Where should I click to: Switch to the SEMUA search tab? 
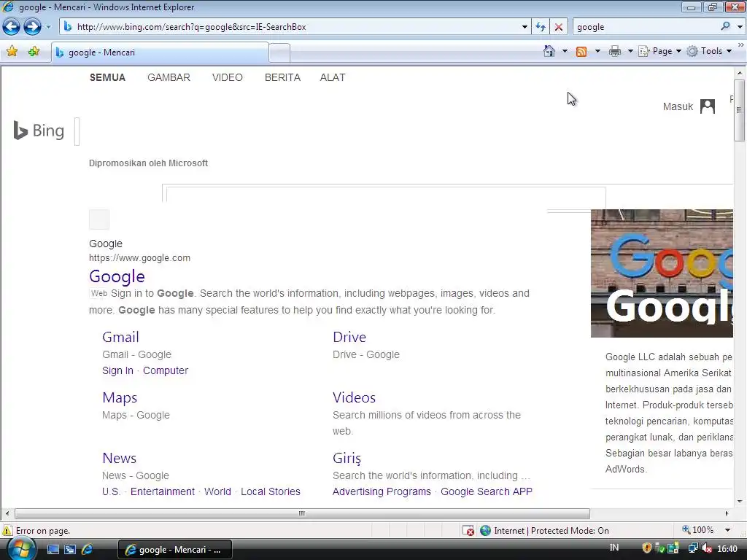coord(107,77)
